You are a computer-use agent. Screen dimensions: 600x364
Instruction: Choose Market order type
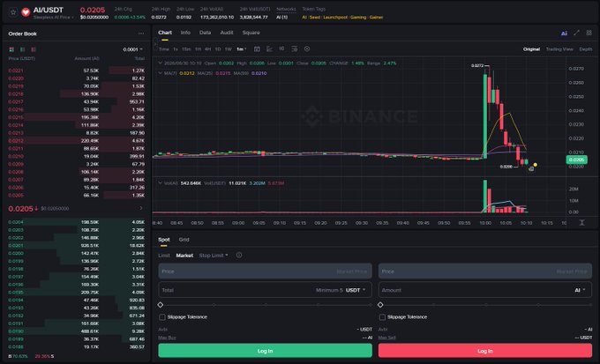pyautogui.click(x=184, y=255)
